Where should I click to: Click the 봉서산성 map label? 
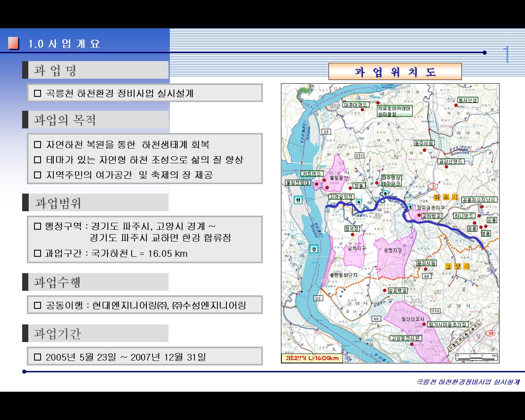tap(468, 100)
